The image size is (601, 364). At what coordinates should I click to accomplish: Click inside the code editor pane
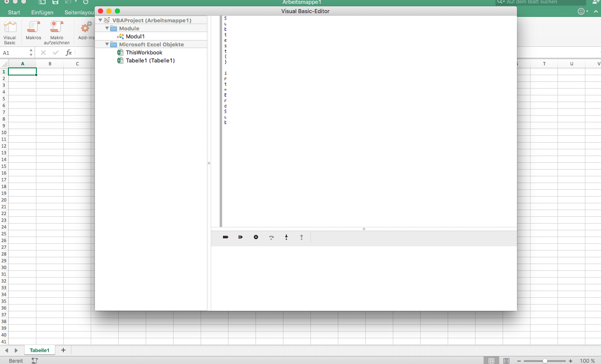(x=370, y=121)
